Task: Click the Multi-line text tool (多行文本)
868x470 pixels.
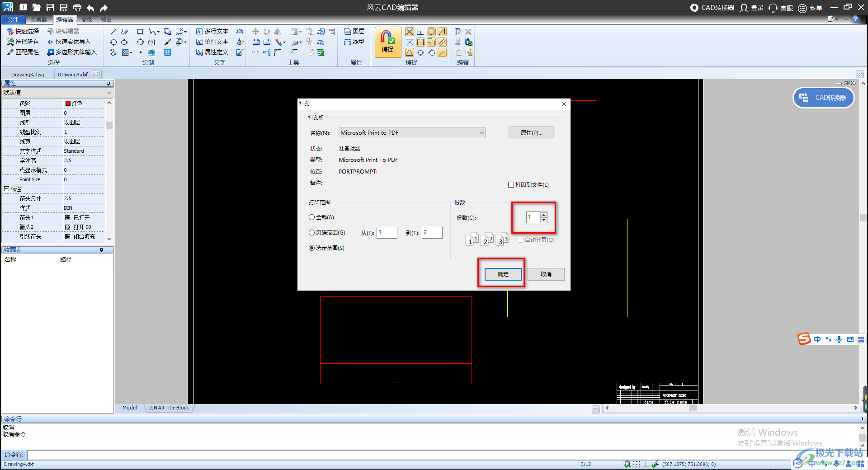Action: (x=212, y=31)
